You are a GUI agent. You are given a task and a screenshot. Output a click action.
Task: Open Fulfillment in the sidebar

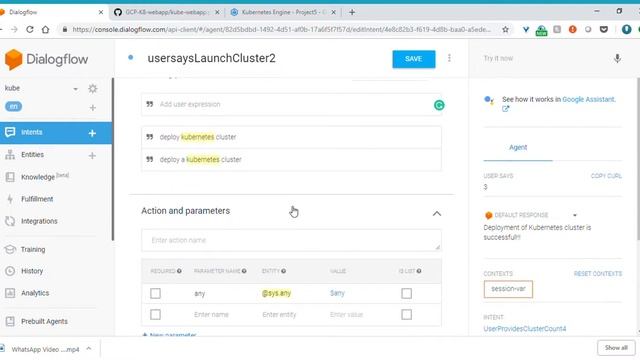pyautogui.click(x=37, y=199)
